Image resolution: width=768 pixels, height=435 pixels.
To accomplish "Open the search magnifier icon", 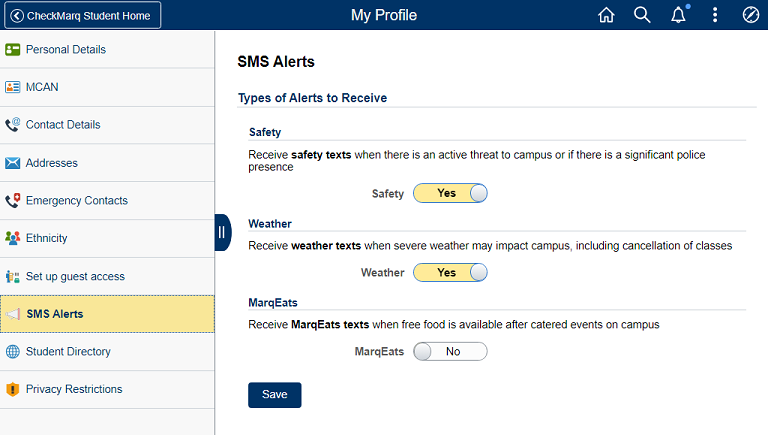I will [642, 15].
